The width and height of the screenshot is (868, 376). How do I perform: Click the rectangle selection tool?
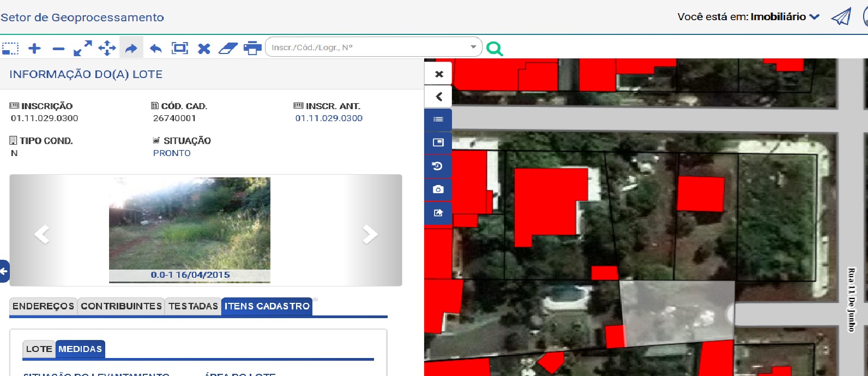point(10,49)
